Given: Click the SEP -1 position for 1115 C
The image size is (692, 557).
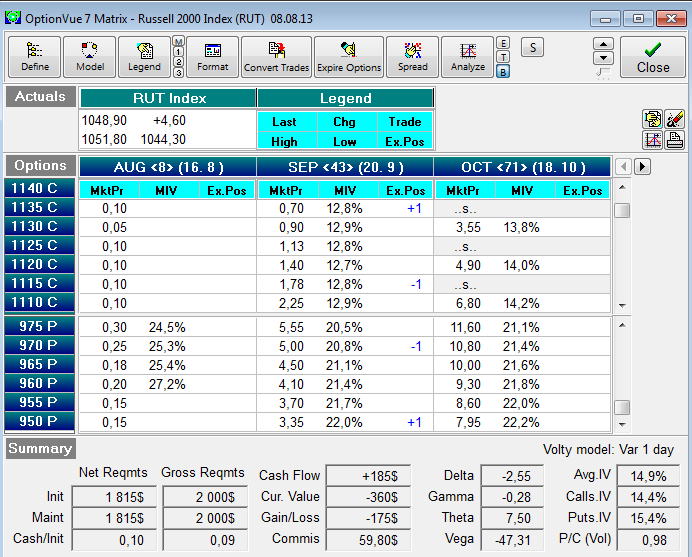Looking at the screenshot, I should point(416,284).
